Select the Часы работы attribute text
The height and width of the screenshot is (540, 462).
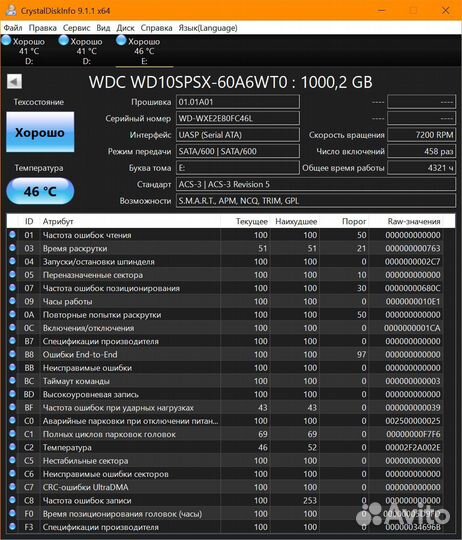pos(67,302)
